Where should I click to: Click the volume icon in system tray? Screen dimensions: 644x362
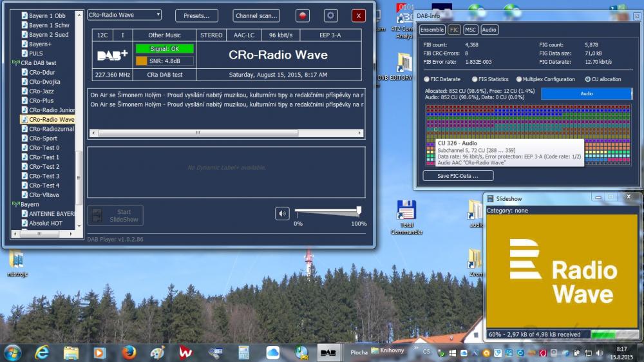tap(599, 353)
